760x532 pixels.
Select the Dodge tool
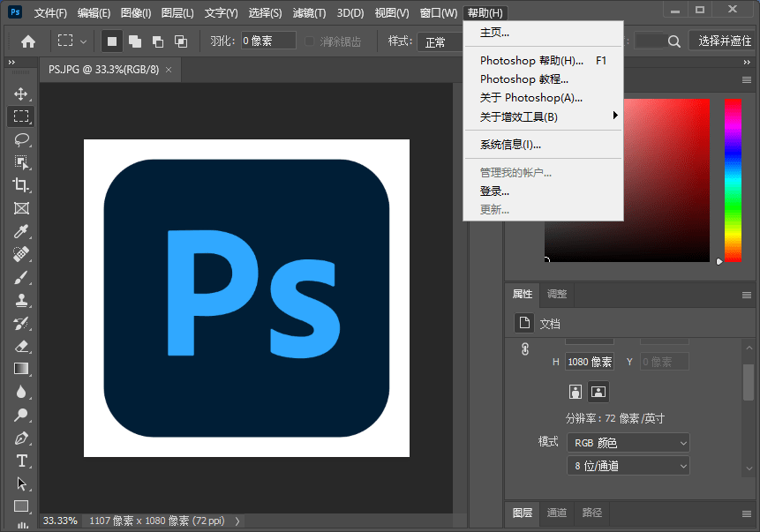[21, 415]
